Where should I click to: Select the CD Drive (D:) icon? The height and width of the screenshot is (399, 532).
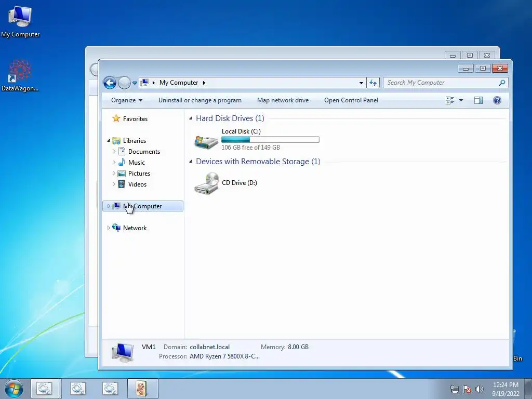click(x=206, y=183)
